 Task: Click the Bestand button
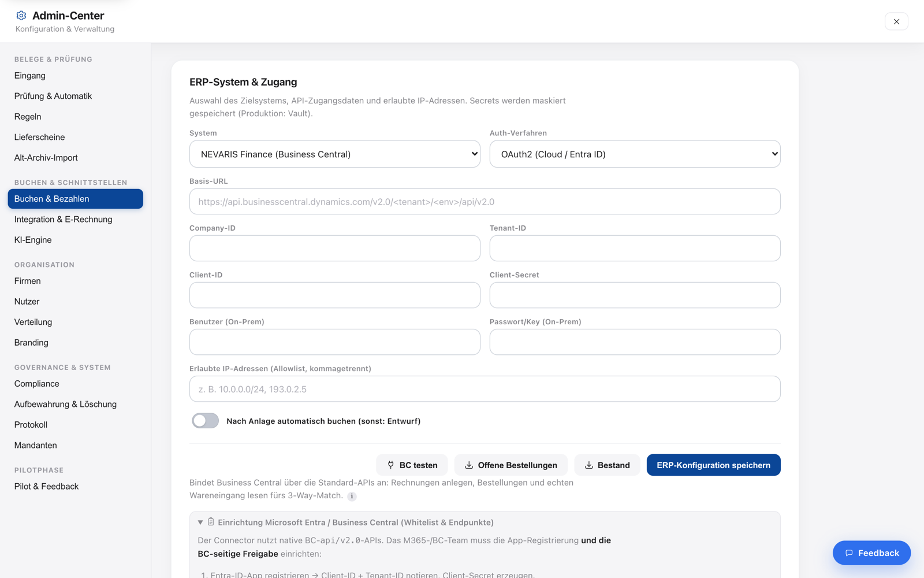tap(607, 465)
